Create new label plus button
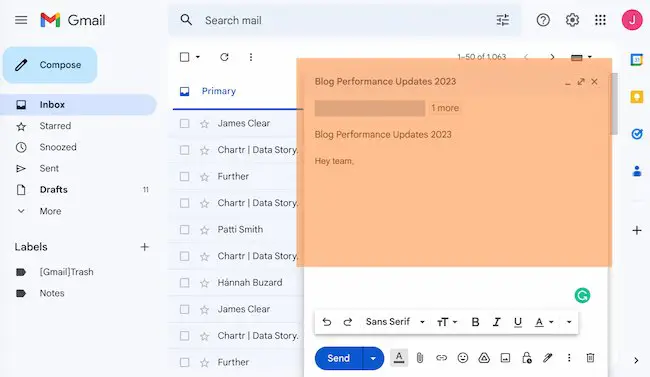The width and height of the screenshot is (650, 377). click(x=144, y=247)
